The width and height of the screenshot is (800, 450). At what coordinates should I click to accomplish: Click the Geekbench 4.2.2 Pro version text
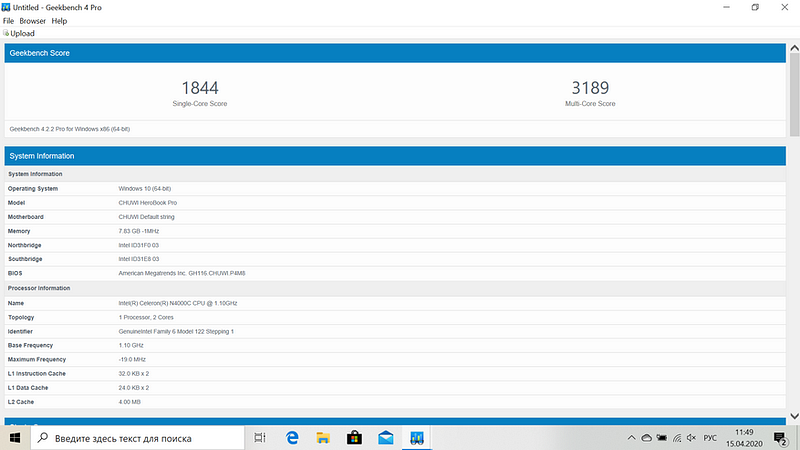(70, 129)
